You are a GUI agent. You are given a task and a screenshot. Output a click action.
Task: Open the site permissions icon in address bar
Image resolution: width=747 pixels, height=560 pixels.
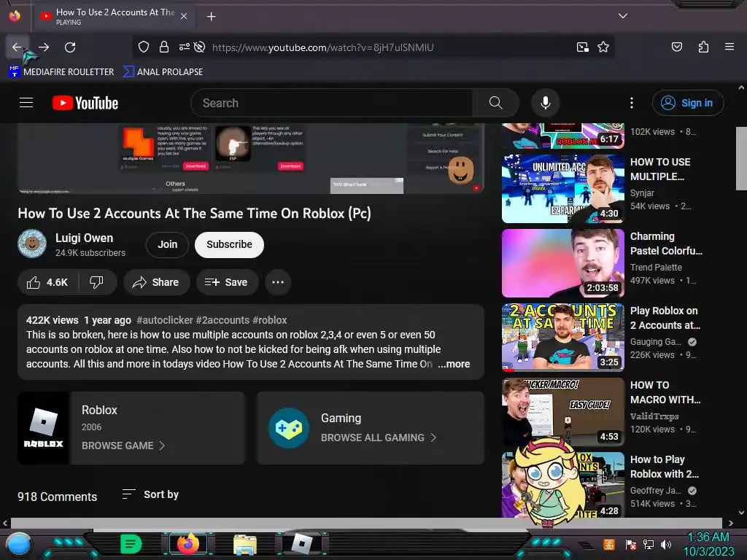(184, 47)
